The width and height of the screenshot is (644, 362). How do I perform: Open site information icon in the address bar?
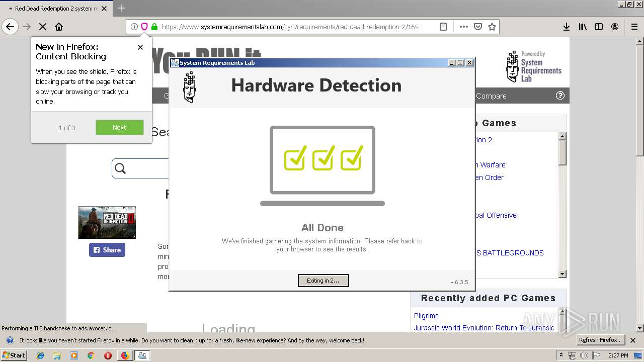(134, 27)
